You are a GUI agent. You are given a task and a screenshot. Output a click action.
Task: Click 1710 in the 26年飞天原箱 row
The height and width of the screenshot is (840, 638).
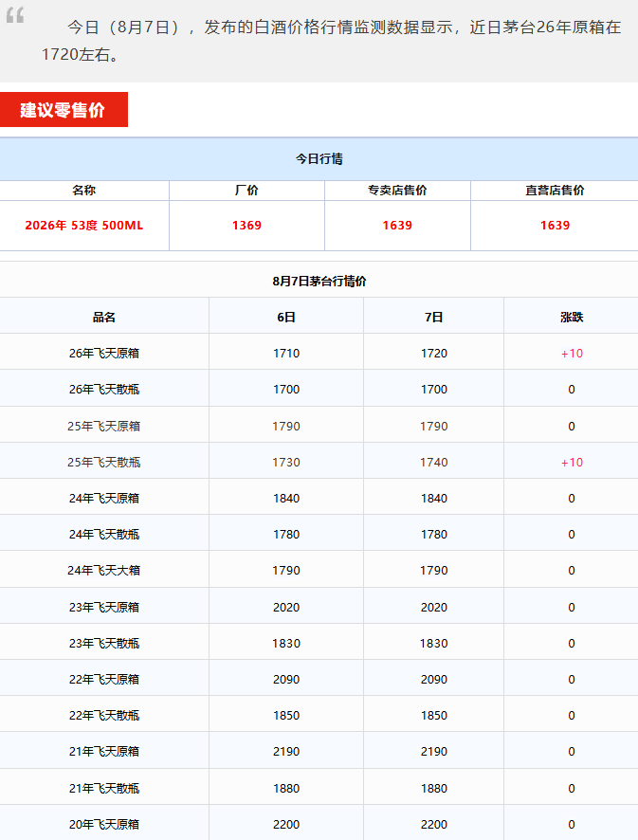pos(286,354)
